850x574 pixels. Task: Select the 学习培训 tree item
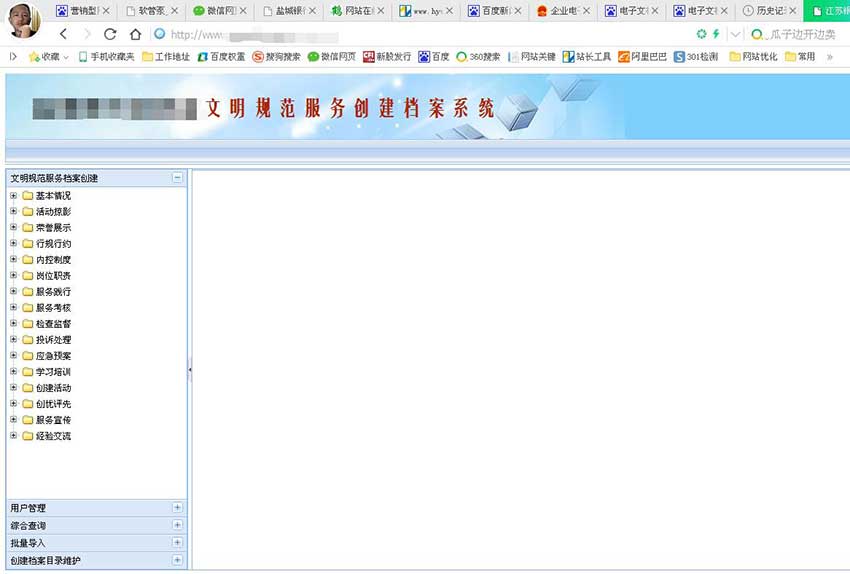pyautogui.click(x=53, y=372)
